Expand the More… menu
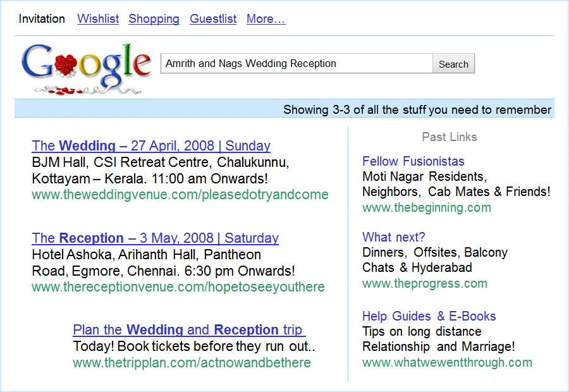The image size is (569, 392). pyautogui.click(x=266, y=19)
